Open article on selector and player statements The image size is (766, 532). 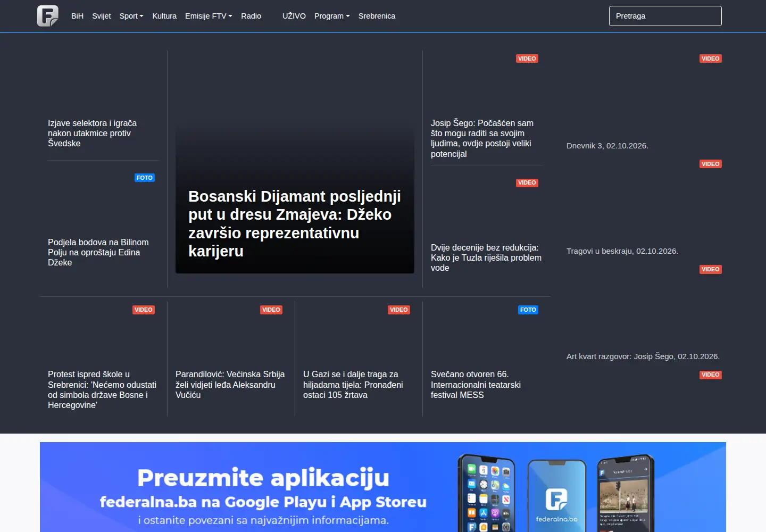[93, 133]
